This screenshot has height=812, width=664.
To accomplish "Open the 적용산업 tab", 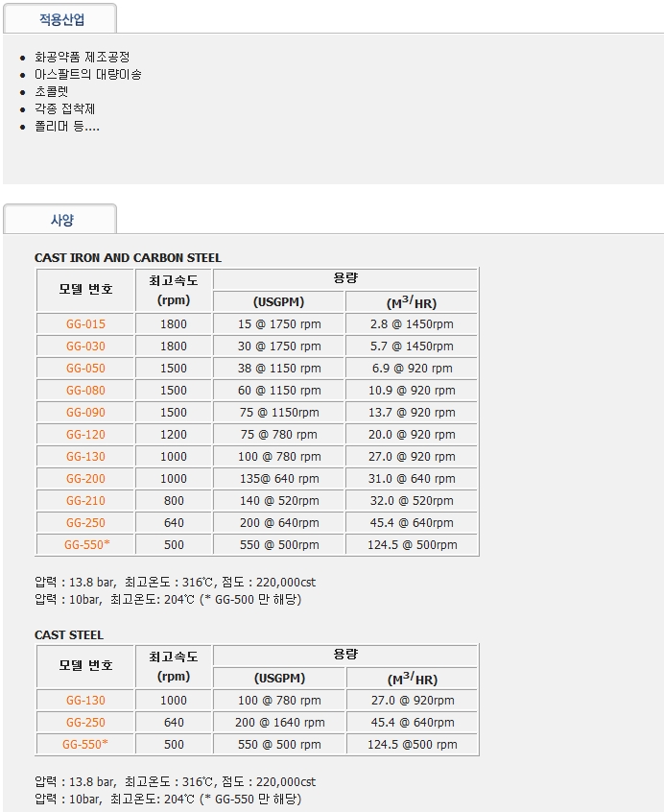I will coord(60,19).
